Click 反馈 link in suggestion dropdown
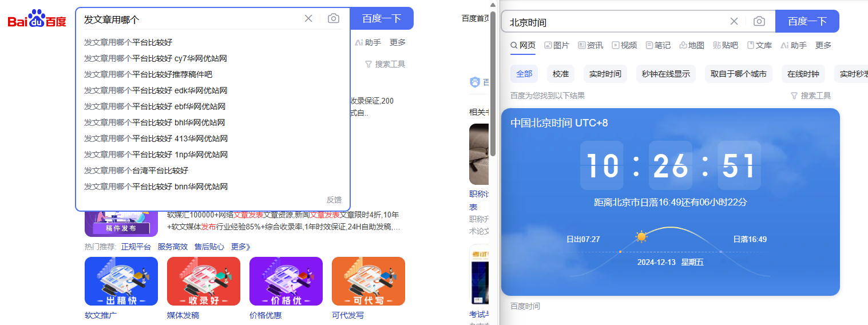The height and width of the screenshot is (325, 868). (x=334, y=200)
